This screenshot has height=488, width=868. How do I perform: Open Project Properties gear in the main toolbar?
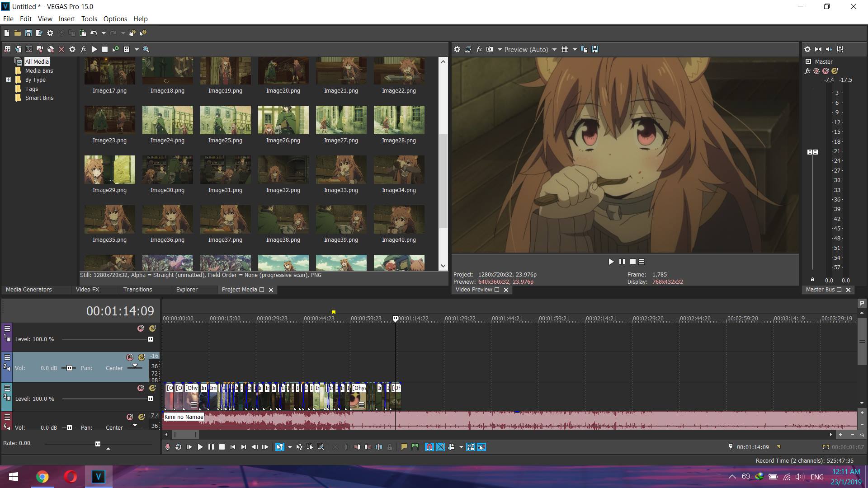[50, 33]
